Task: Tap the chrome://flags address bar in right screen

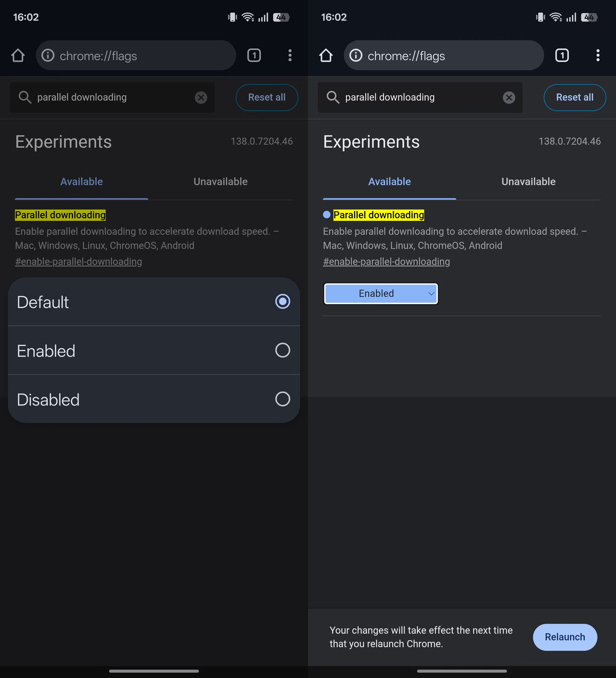Action: [x=444, y=55]
